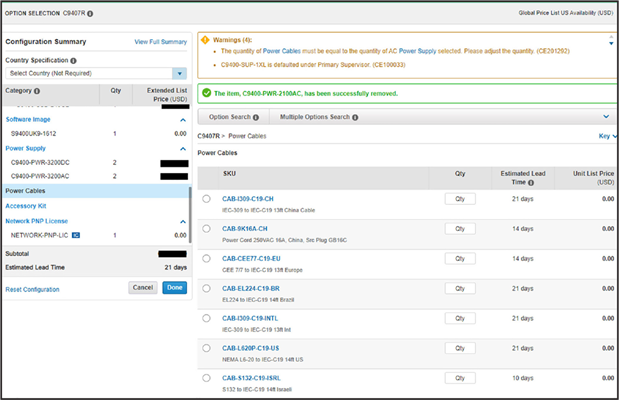Click the orange warning diamond icon
619x400 pixels.
pyautogui.click(x=205, y=40)
